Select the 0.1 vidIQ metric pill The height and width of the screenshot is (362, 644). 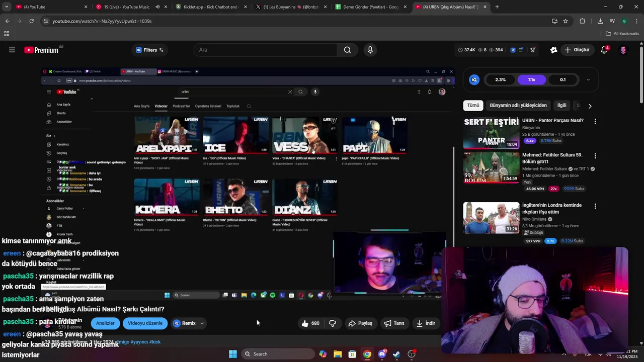tap(562, 79)
